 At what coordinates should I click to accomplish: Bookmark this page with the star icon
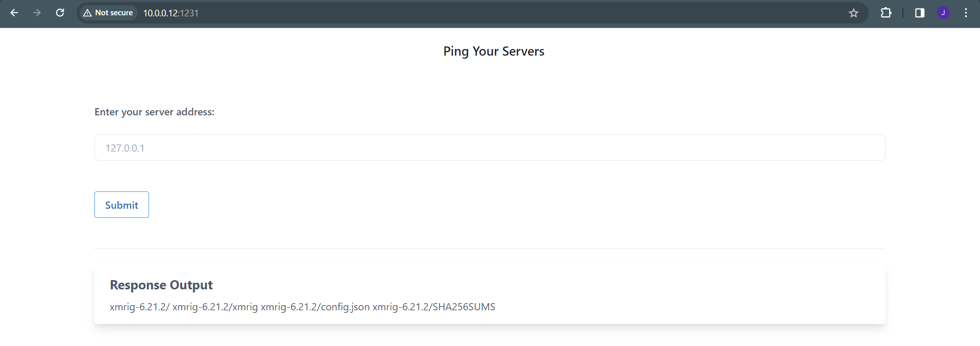tap(853, 13)
